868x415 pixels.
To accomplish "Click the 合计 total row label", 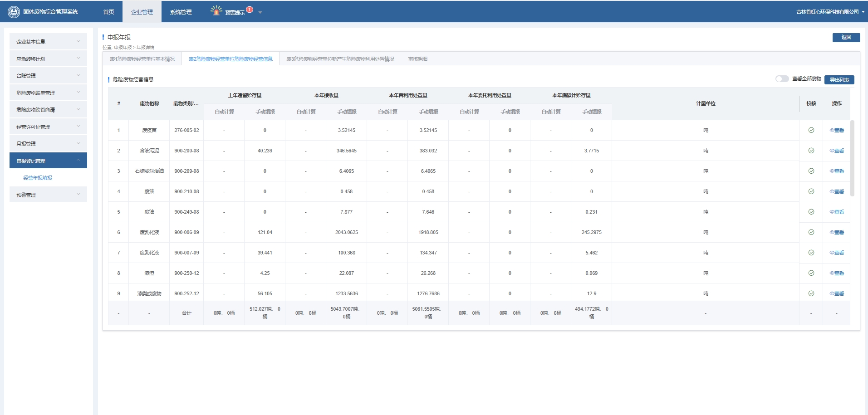I will (x=186, y=313).
